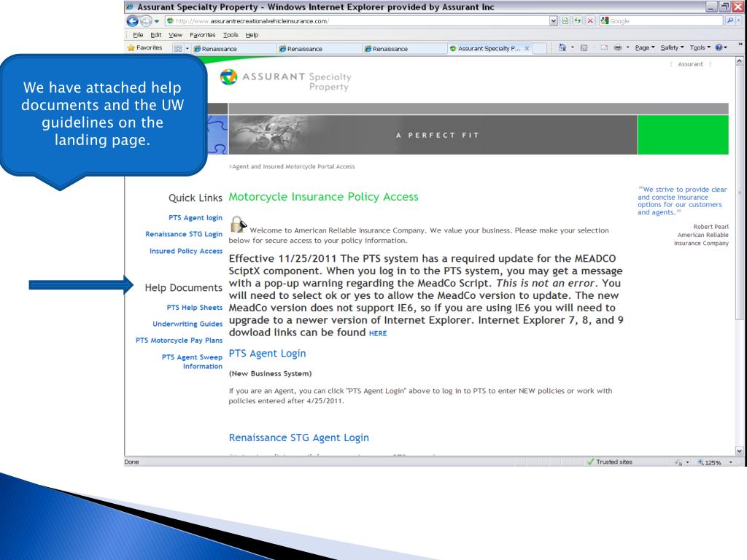Open the Tools command bar dropdown
This screenshot has width=747, height=560.
[700, 47]
